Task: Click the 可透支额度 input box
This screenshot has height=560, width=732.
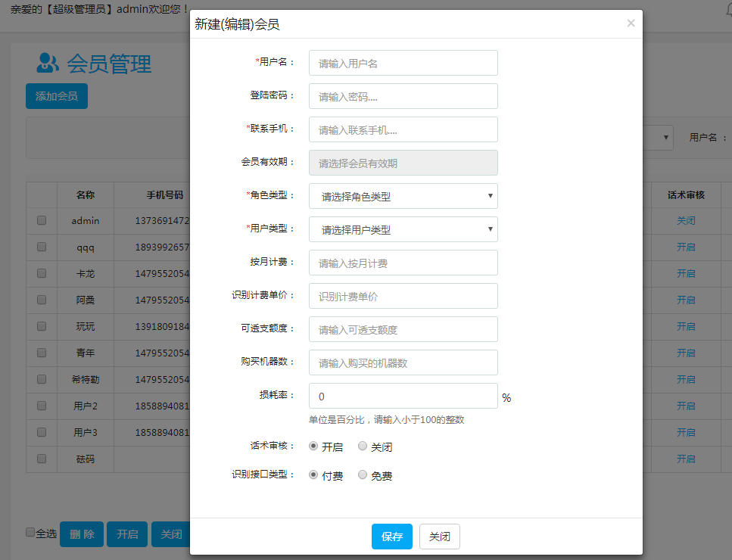Action: [x=403, y=329]
